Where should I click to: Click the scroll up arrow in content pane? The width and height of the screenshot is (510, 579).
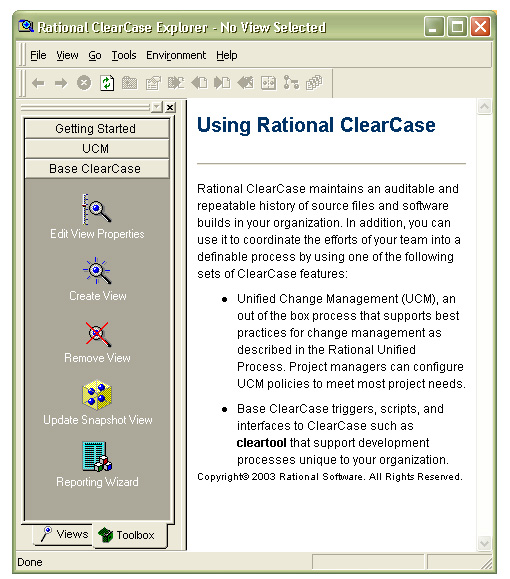pyautogui.click(x=484, y=107)
